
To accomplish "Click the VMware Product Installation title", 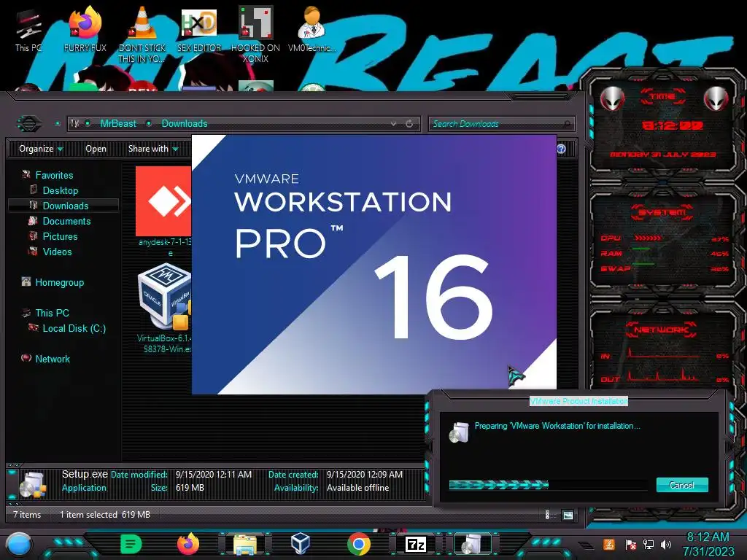I will coord(578,401).
